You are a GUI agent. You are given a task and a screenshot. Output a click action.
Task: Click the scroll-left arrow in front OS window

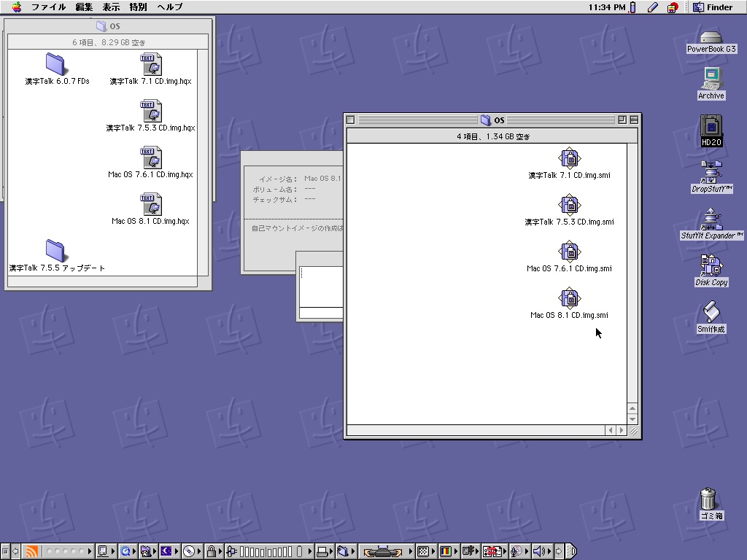(x=611, y=430)
